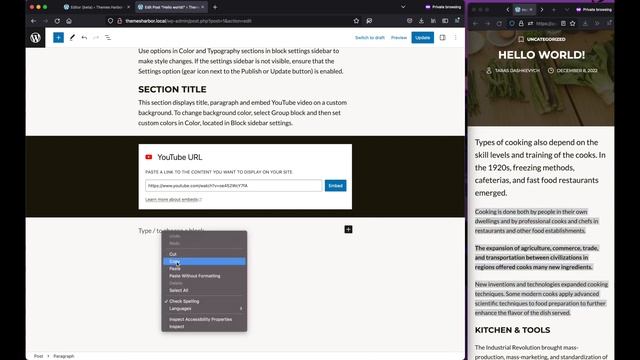Open list all tabs chevron in right browser
Image resolution: width=640 pixels, height=360 pixels.
click(x=567, y=9)
